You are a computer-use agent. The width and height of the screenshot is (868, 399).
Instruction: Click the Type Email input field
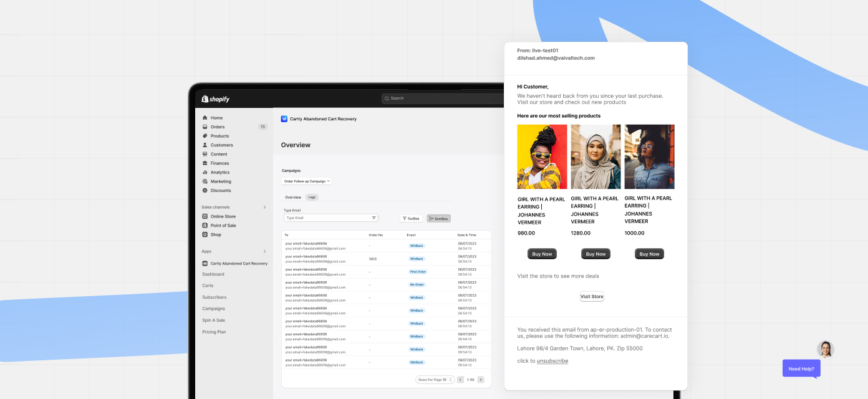point(327,218)
